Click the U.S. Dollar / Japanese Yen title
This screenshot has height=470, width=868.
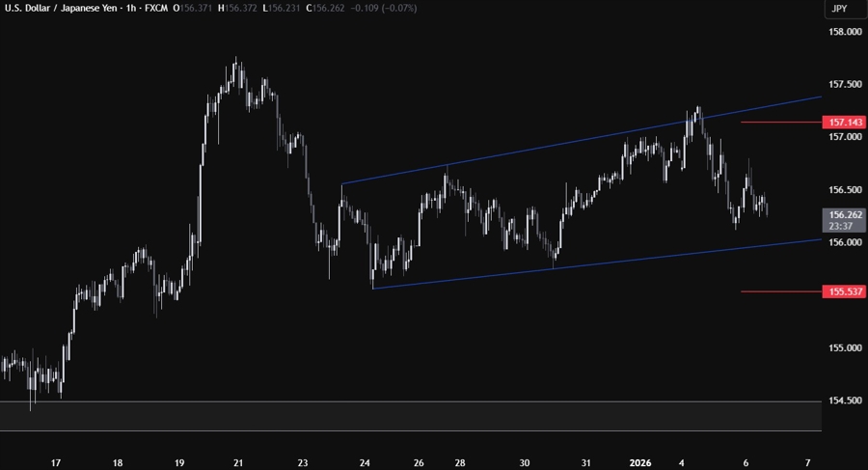click(61, 9)
